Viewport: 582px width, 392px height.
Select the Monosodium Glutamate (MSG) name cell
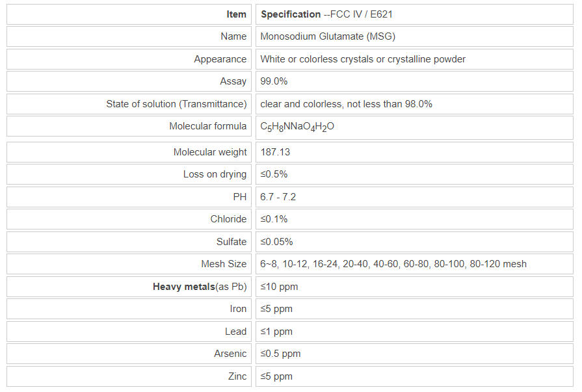click(328, 36)
